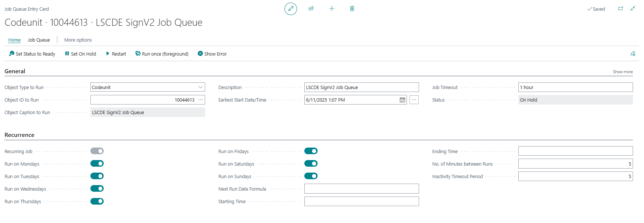Open the More options menu

[x=78, y=40]
